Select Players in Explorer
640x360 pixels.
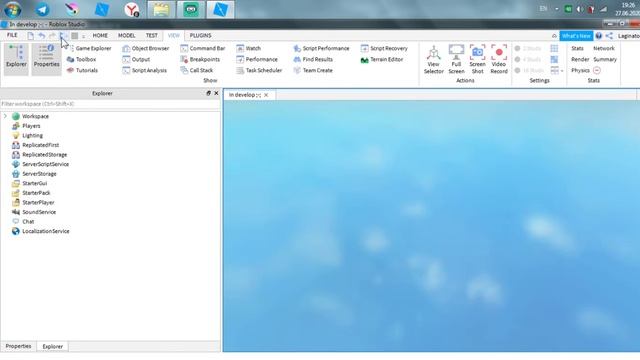[x=31, y=126]
